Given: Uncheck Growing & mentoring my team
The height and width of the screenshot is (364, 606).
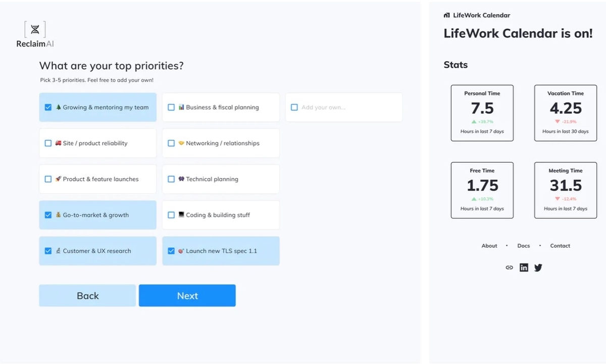Looking at the screenshot, I should coord(48,107).
